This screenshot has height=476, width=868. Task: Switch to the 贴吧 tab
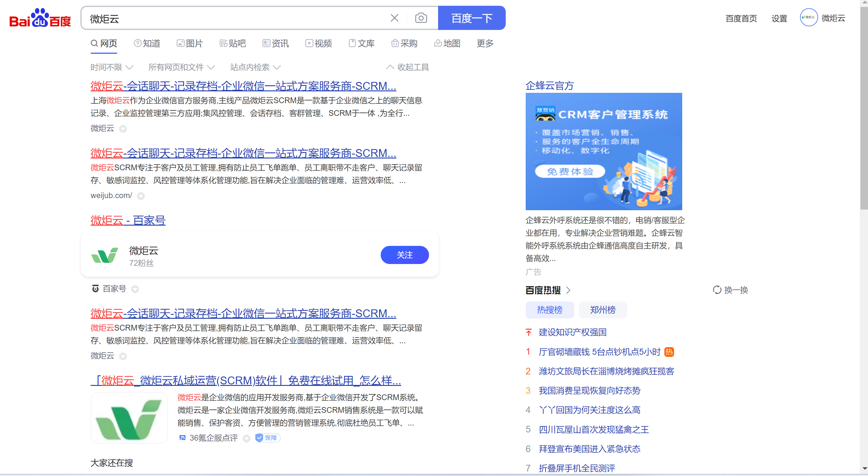point(233,44)
